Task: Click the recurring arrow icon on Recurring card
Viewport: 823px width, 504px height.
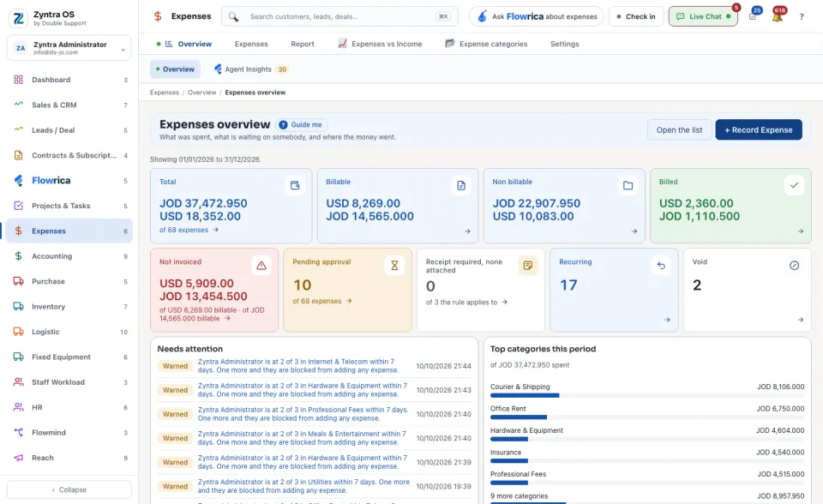Action: click(661, 266)
